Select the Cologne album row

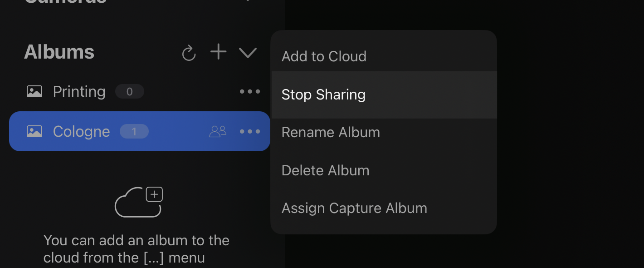(140, 131)
